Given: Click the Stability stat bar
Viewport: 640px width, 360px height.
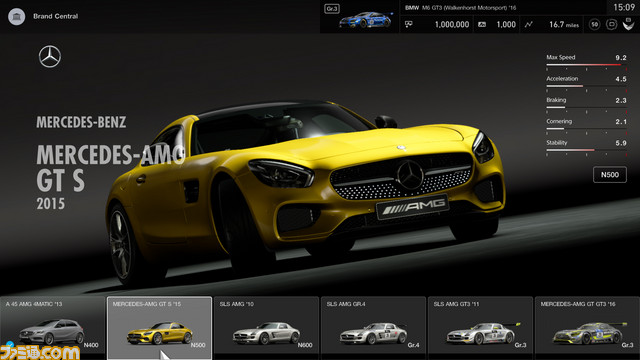Looking at the screenshot, I should pos(586,150).
